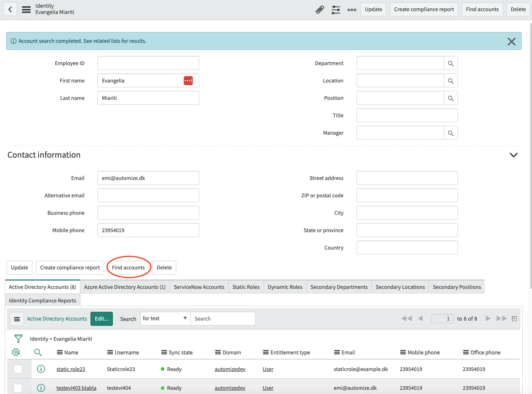The width and height of the screenshot is (532, 394).
Task: Preview the static role23 record info icon
Action: pyautogui.click(x=41, y=369)
